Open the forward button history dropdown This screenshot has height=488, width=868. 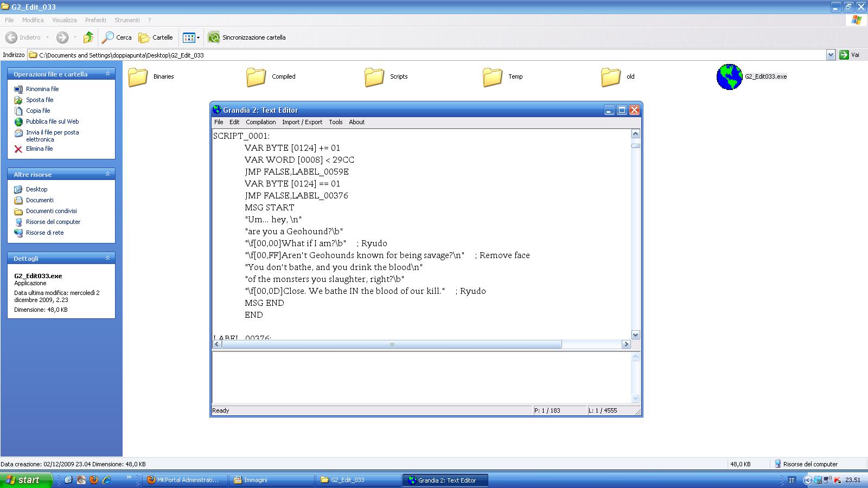pyautogui.click(x=75, y=37)
